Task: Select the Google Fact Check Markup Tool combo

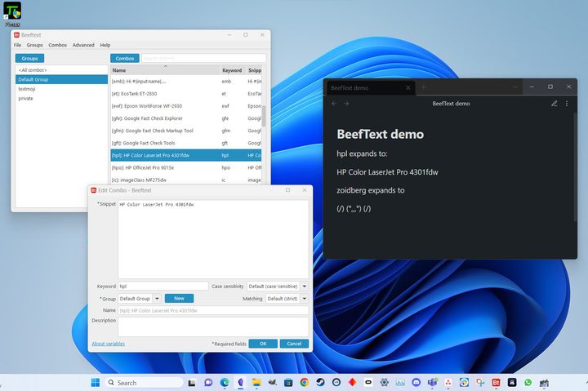Action: coord(185,131)
